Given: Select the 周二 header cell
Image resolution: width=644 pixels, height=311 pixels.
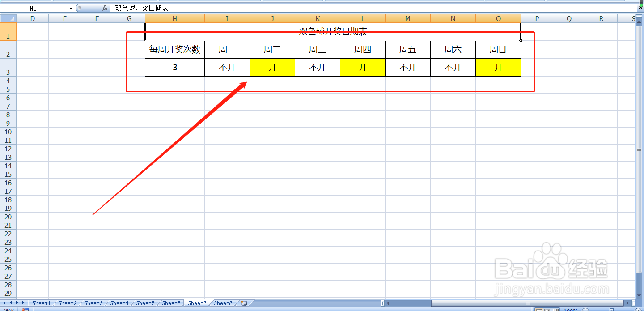Looking at the screenshot, I should point(272,50).
